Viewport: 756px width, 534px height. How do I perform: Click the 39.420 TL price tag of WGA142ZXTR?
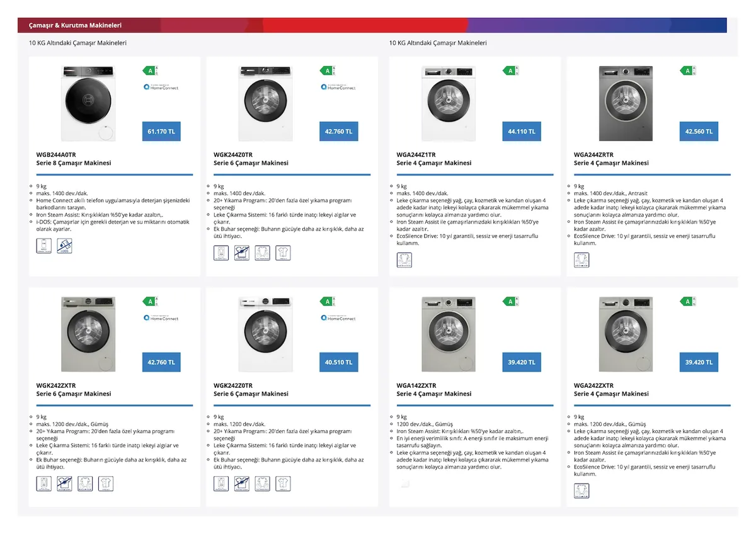point(522,363)
